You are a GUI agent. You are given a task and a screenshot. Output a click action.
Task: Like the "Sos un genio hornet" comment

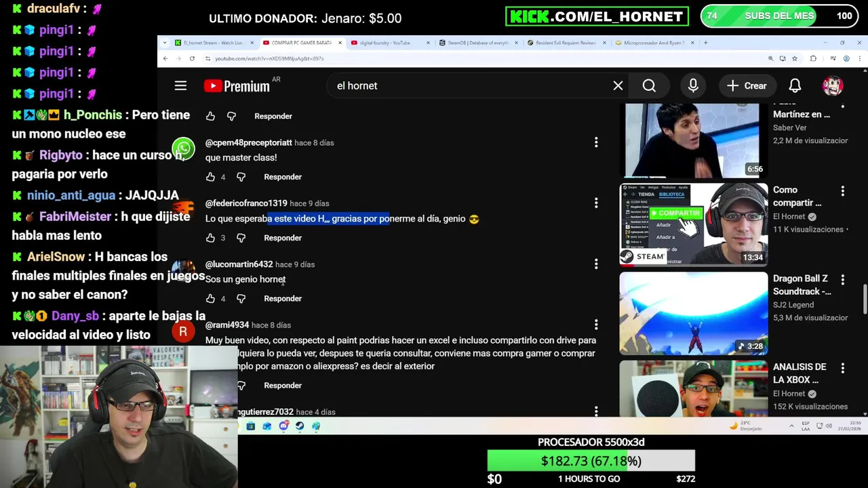pyautogui.click(x=211, y=298)
